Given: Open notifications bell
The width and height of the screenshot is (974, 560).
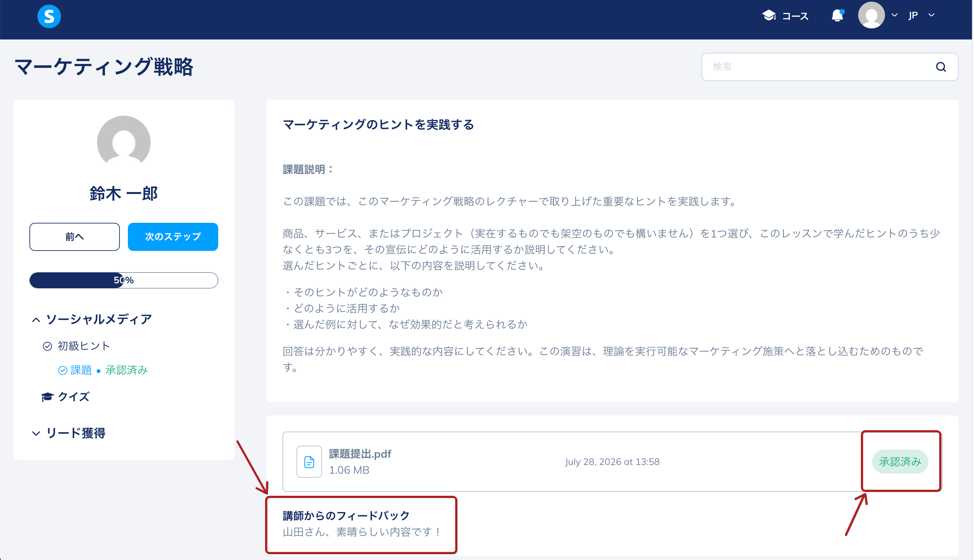Looking at the screenshot, I should [x=837, y=15].
